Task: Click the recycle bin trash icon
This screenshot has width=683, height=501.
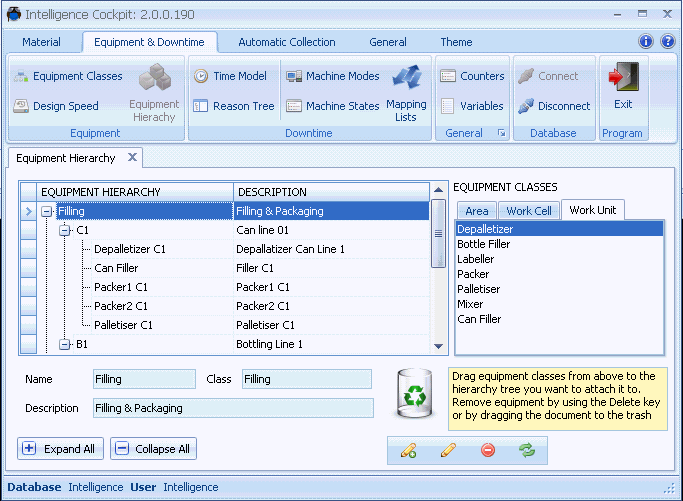Action: 412,393
